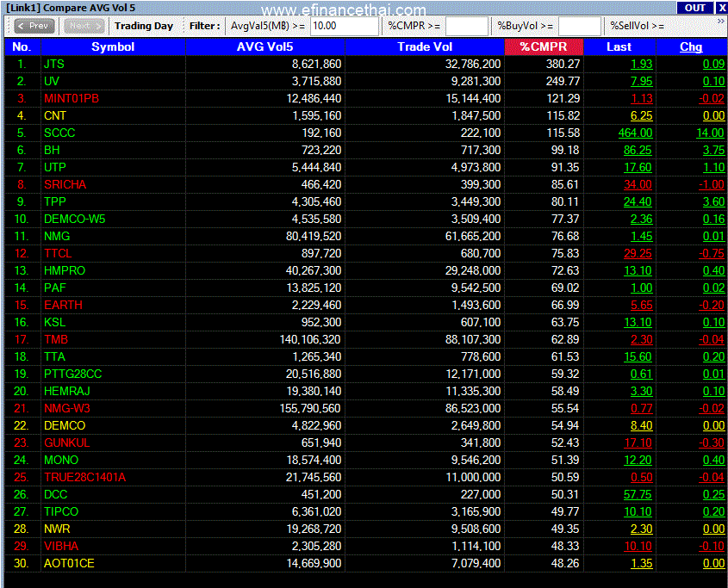
Task: Click BH last price 86.25
Action: pyautogui.click(x=638, y=150)
